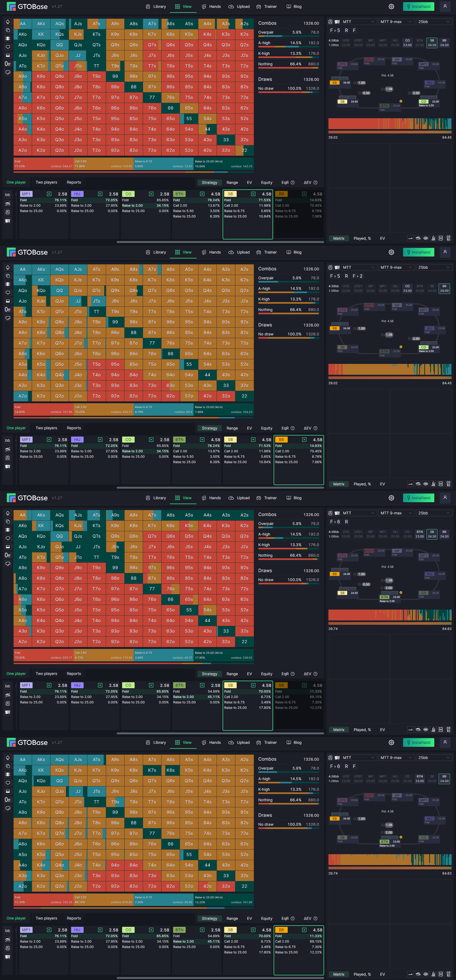The height and width of the screenshot is (980, 456).
Task: Open Library in the topmost navigation bar
Action: pyautogui.click(x=156, y=7)
